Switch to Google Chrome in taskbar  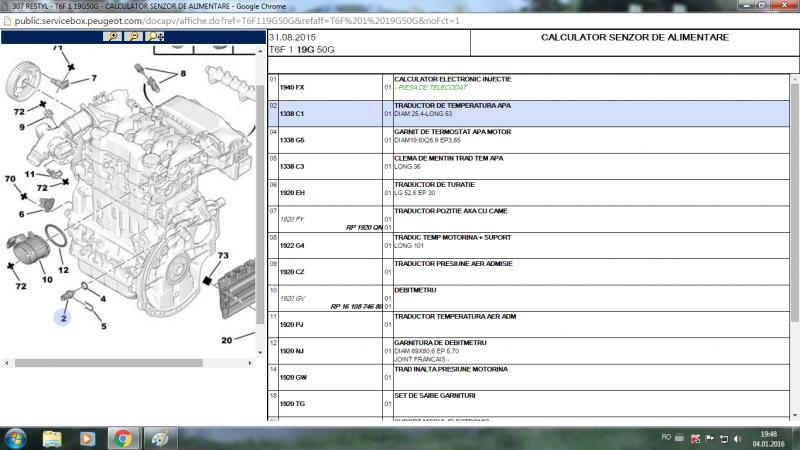click(x=122, y=438)
